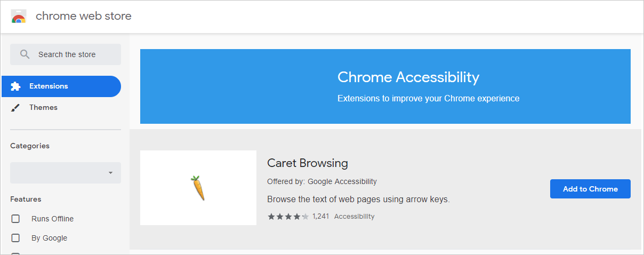Click the chrome web store title
This screenshot has width=644, height=255.
[83, 17]
